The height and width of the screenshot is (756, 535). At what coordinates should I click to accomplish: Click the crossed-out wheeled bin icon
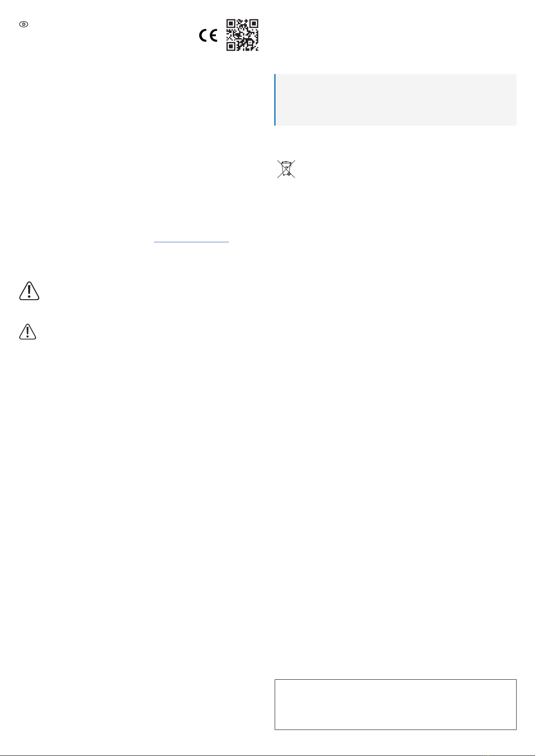click(286, 169)
